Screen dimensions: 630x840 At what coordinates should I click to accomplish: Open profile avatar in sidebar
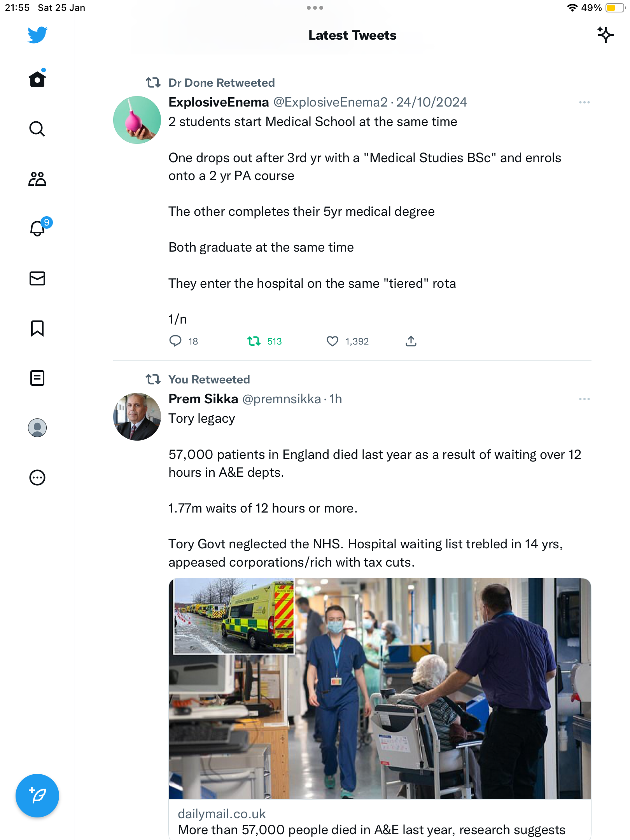[37, 428]
